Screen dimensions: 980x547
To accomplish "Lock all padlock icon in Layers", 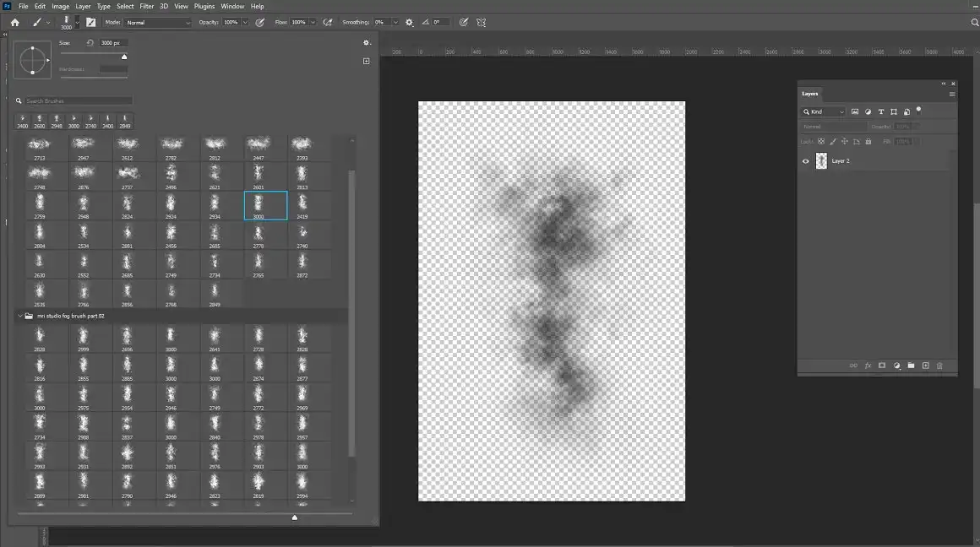I will point(868,142).
